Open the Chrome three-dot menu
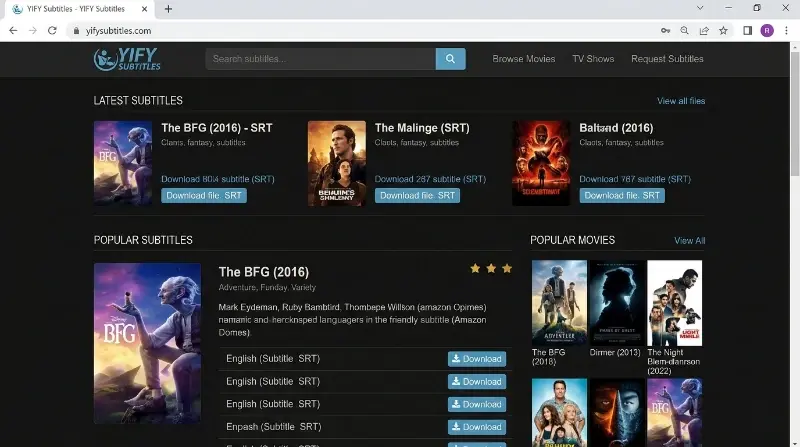Viewport: 800px width, 447px height. coord(786,31)
